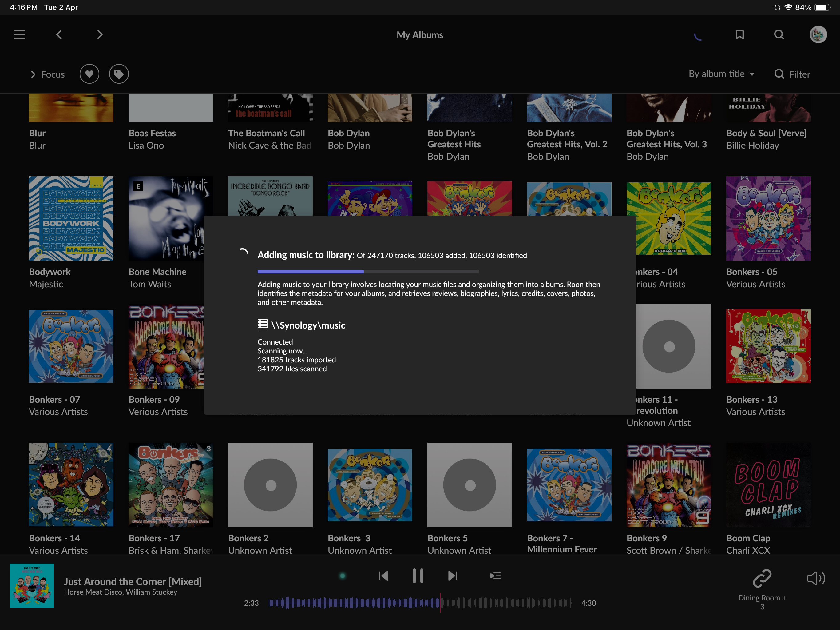The width and height of the screenshot is (840, 630).
Task: Open the Bonkers 3 album cover
Action: coord(370,485)
